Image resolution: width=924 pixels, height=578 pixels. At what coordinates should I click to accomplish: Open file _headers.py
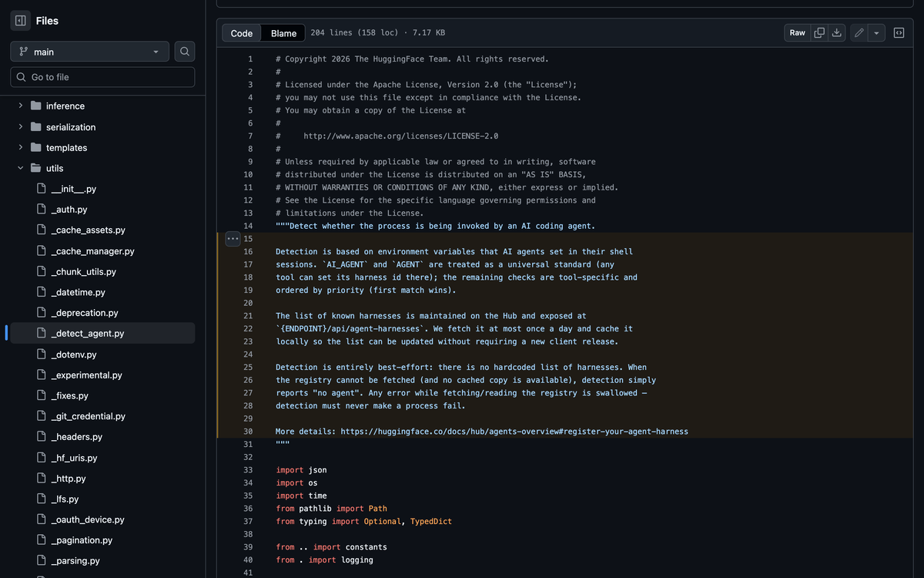(76, 437)
